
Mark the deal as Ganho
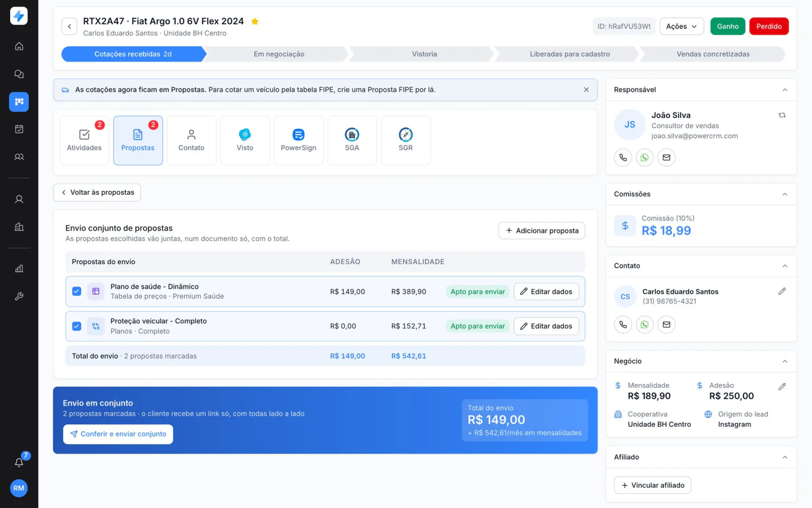pos(727,26)
